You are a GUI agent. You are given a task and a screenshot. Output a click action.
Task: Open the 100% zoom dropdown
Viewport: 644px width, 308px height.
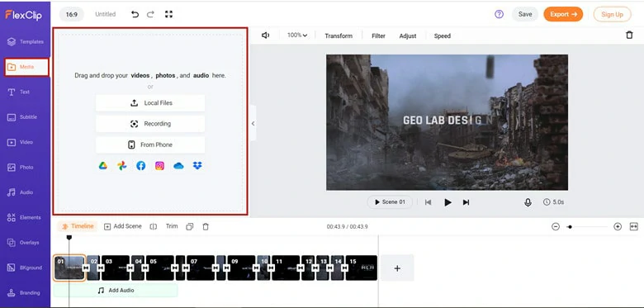297,36
